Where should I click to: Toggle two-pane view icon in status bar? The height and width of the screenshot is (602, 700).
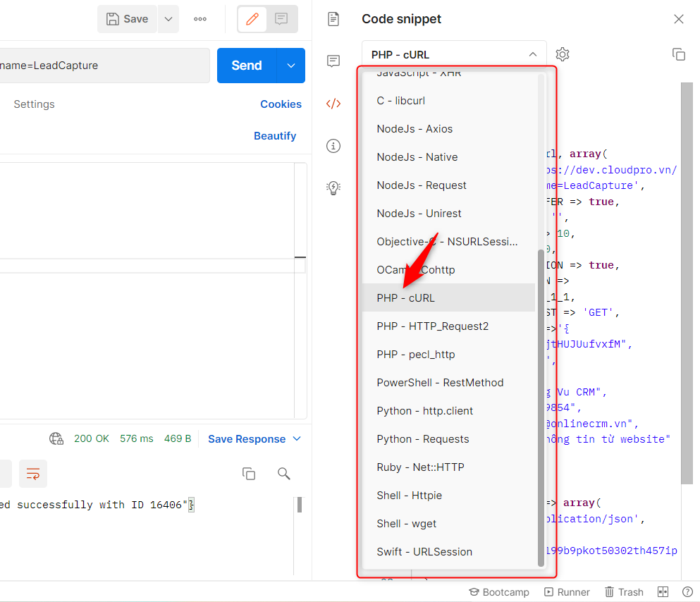pos(663,592)
